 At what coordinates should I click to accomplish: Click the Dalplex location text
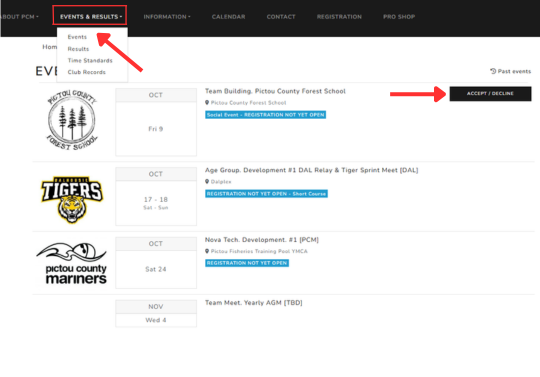[x=221, y=181]
